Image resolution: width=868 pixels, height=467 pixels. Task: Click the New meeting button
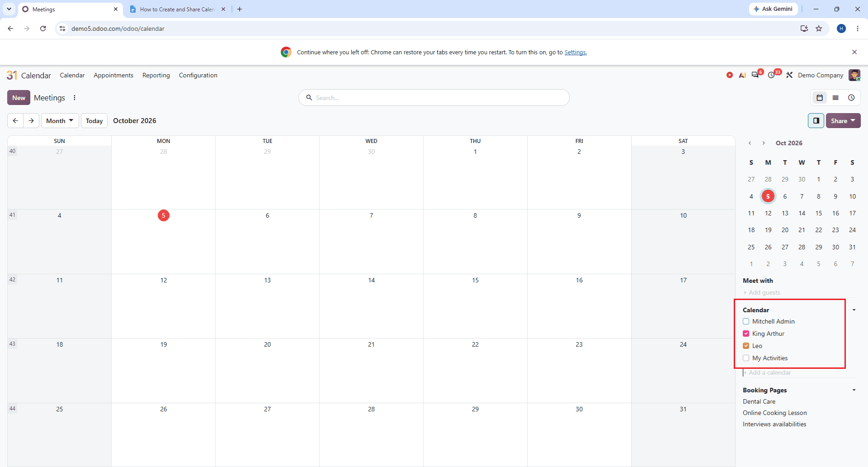click(19, 98)
